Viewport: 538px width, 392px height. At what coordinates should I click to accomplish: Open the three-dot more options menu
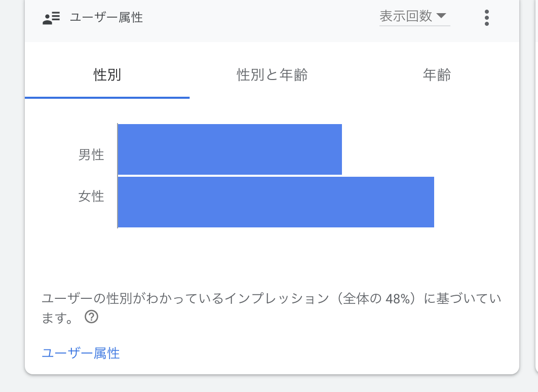[x=487, y=18]
